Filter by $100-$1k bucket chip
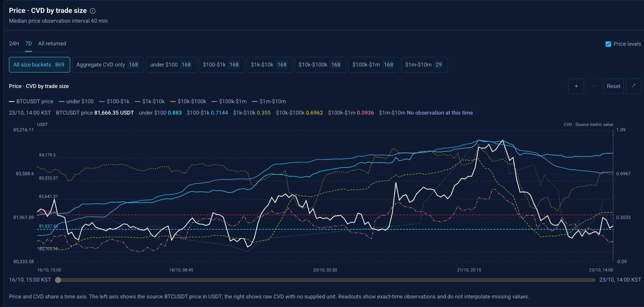Image resolution: width=644 pixels, height=307 pixels. (x=222, y=65)
